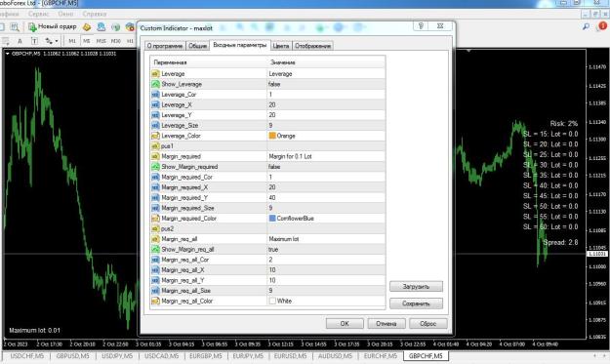Click the red alert notification icon
Image resolution: width=610 pixels, height=364 pixels.
click(602, 26)
